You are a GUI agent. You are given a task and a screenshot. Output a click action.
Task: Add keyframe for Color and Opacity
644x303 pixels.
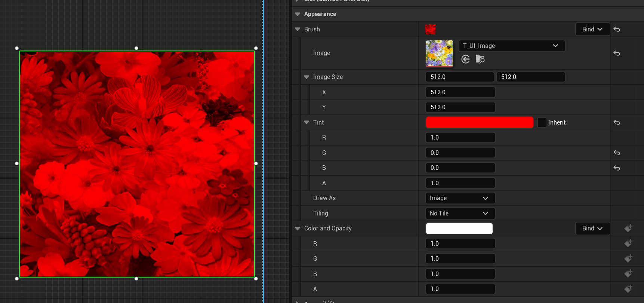(x=628, y=228)
